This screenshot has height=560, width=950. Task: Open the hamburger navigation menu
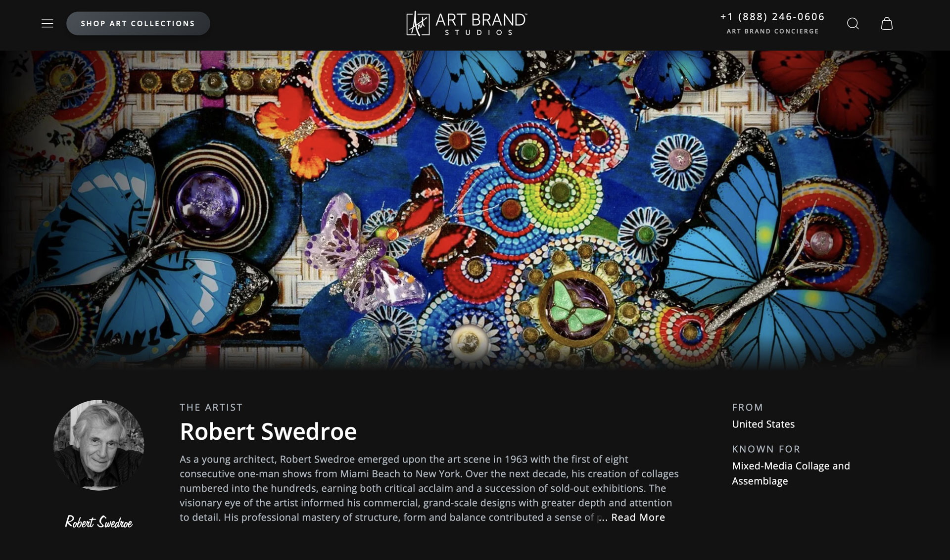[47, 24]
